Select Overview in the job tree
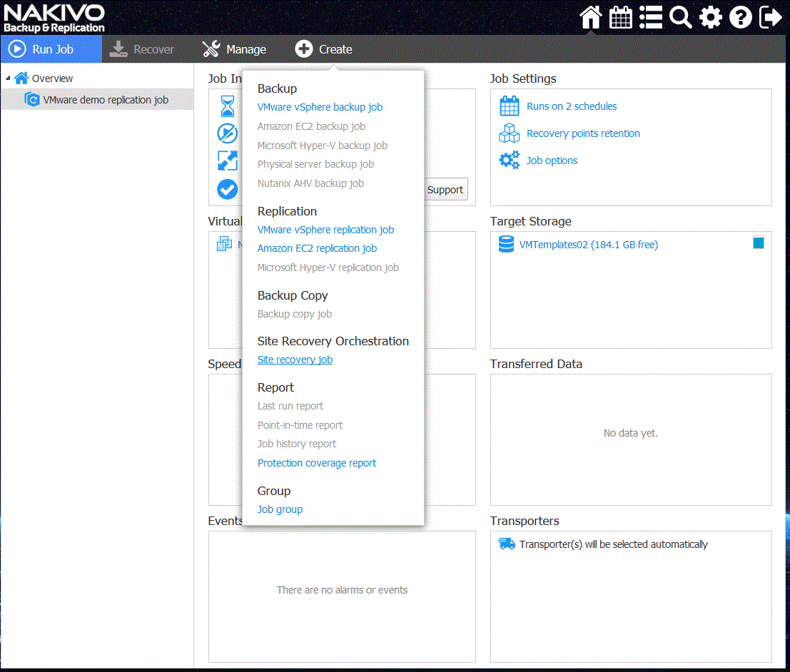 [52, 78]
